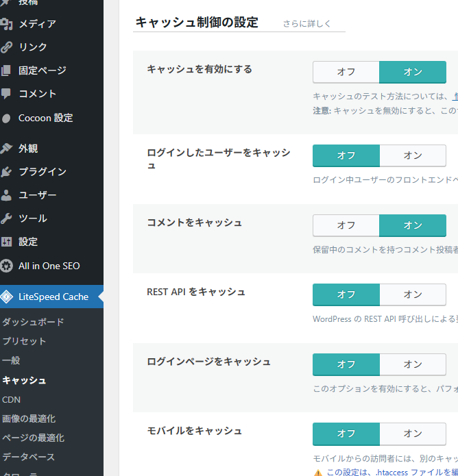Click the Appearance (外観) brush icon
This screenshot has height=476, width=458.
(7, 149)
